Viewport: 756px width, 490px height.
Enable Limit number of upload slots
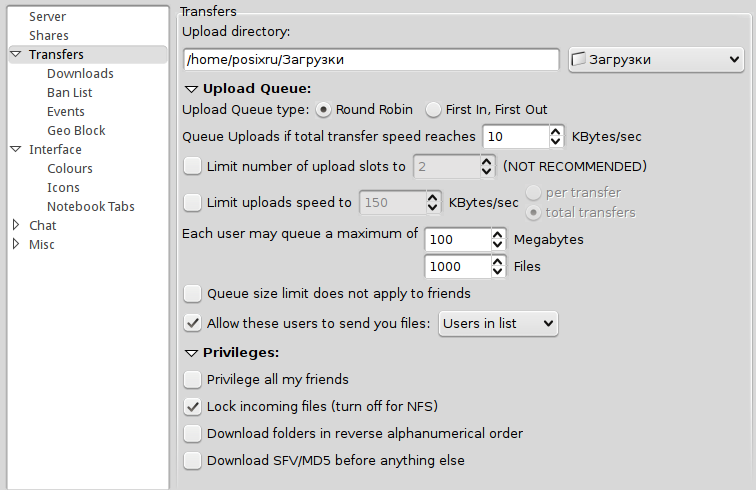(x=192, y=166)
